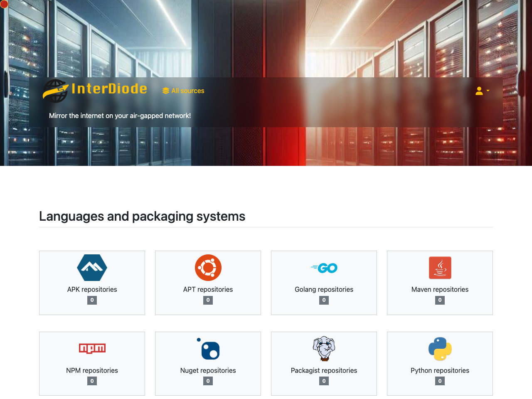Click the Alpine APK repositories icon
The image size is (532, 399).
pos(92,268)
